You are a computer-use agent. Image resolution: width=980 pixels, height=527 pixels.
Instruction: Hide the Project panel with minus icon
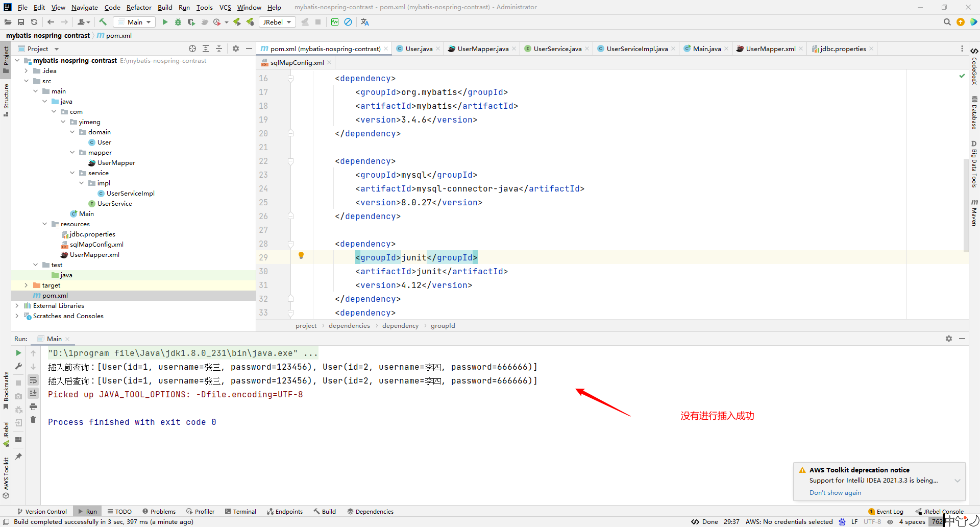click(x=249, y=49)
